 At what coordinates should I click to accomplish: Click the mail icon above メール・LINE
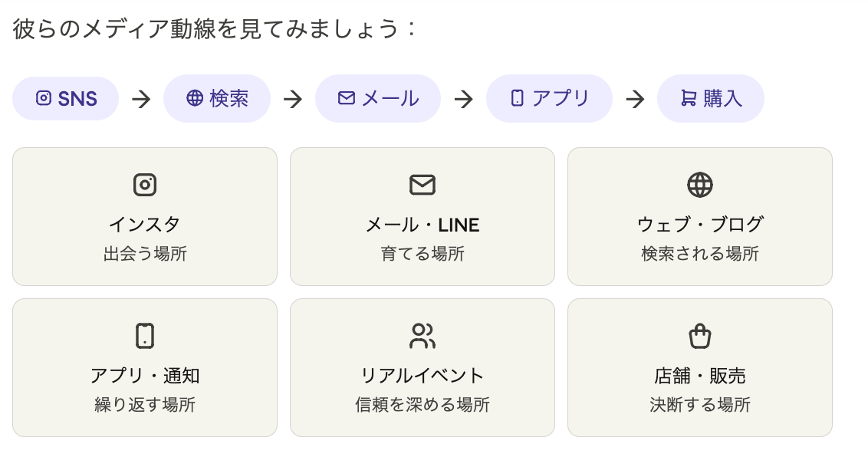[422, 185]
